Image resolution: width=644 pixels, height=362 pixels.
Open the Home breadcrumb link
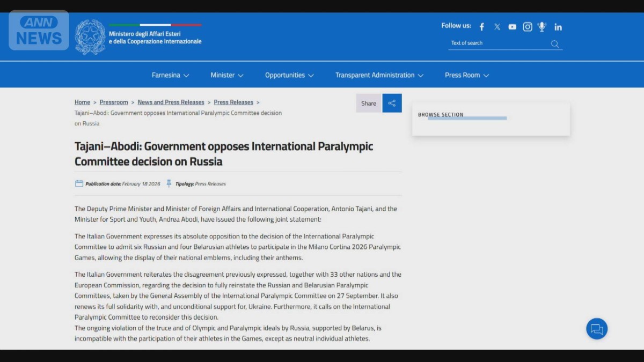[x=82, y=102]
